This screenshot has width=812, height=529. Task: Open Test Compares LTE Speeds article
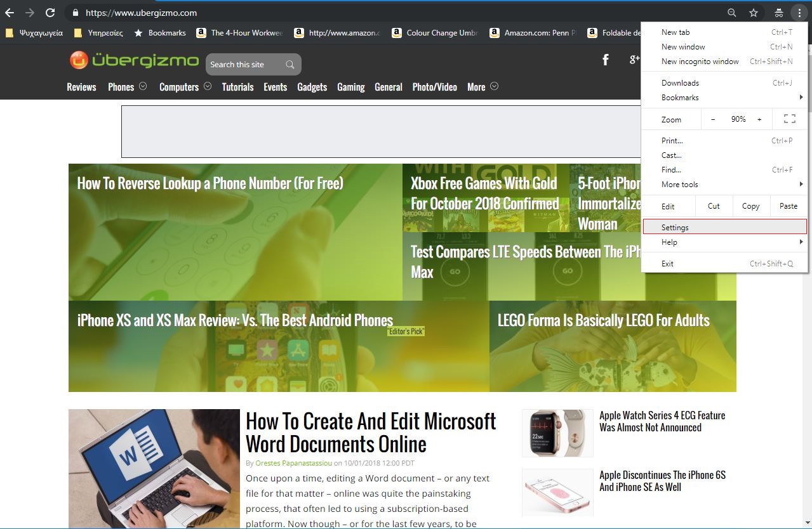[526, 262]
